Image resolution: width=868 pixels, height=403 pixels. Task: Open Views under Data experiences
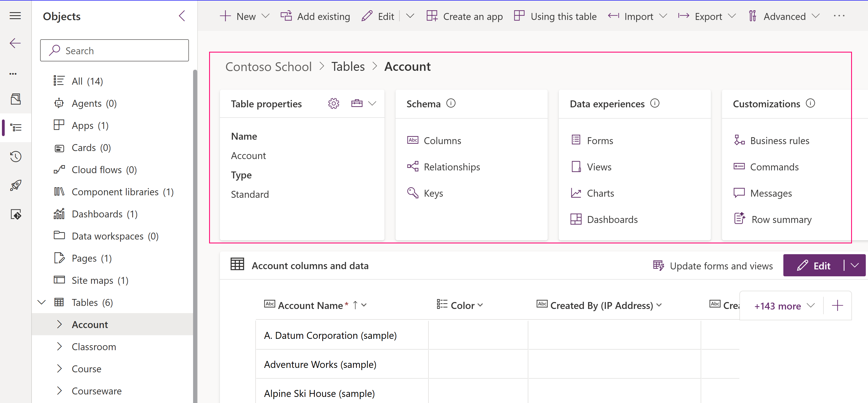tap(599, 167)
